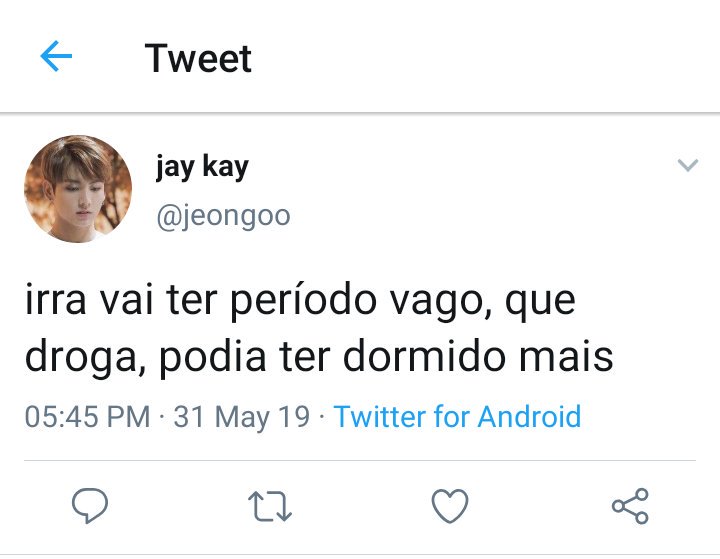Retweet jay kay's tweet
The width and height of the screenshot is (720, 559).
pyautogui.click(x=270, y=506)
